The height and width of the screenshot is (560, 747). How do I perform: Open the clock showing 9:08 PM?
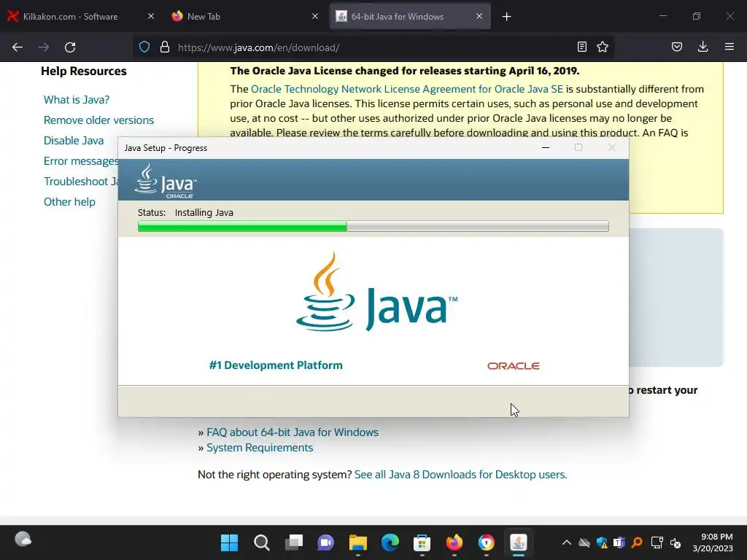click(x=713, y=542)
